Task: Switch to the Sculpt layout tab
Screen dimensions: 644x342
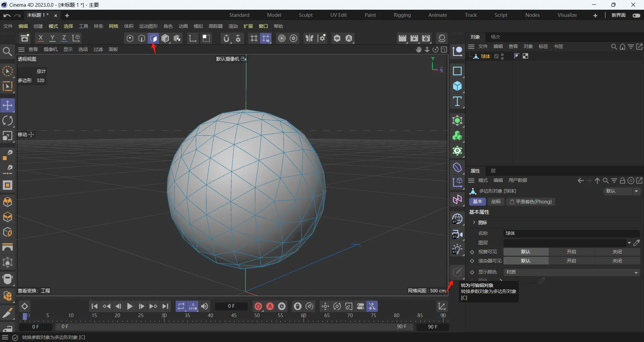Action: (306, 15)
